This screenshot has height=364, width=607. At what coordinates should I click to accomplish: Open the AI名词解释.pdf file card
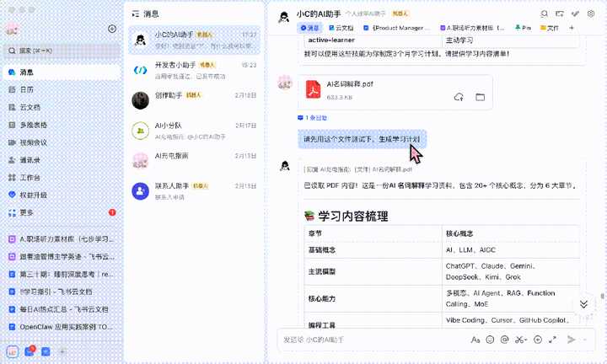(x=395, y=92)
